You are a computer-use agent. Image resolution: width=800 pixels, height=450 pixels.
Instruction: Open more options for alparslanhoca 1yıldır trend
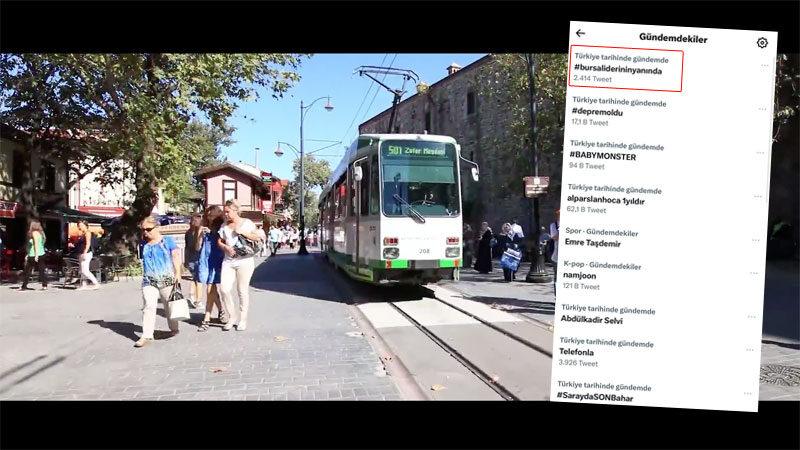[x=758, y=196]
